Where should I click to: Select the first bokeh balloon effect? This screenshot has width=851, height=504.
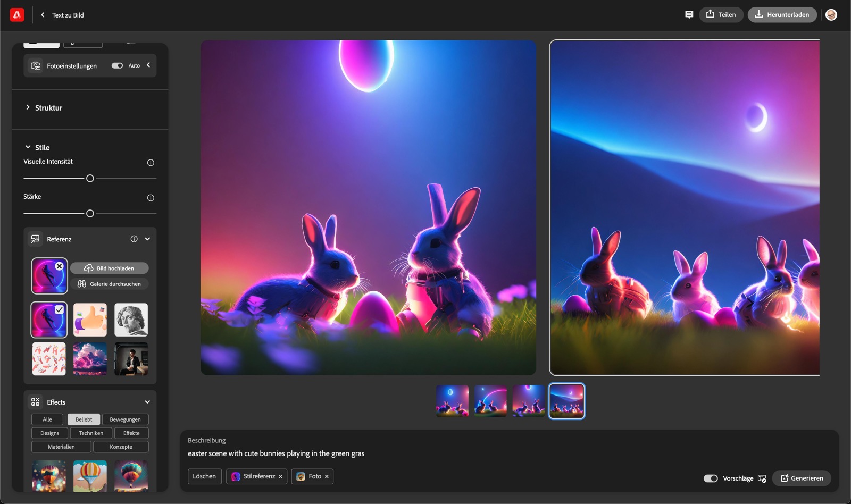click(49, 476)
